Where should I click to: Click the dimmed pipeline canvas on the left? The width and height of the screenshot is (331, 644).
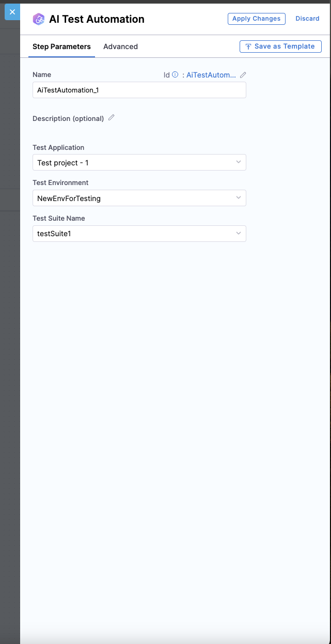coord(9,310)
